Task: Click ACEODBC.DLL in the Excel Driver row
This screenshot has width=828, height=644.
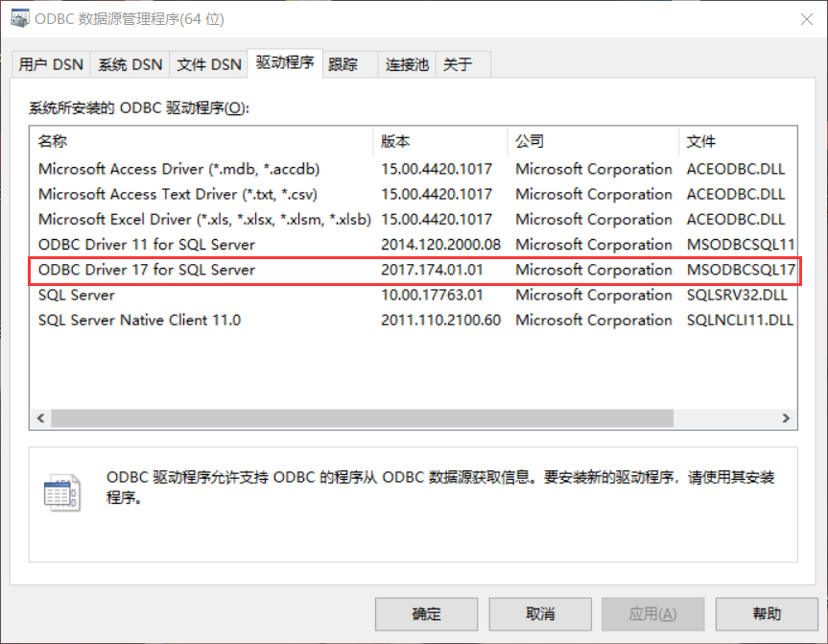Action: pos(736,219)
